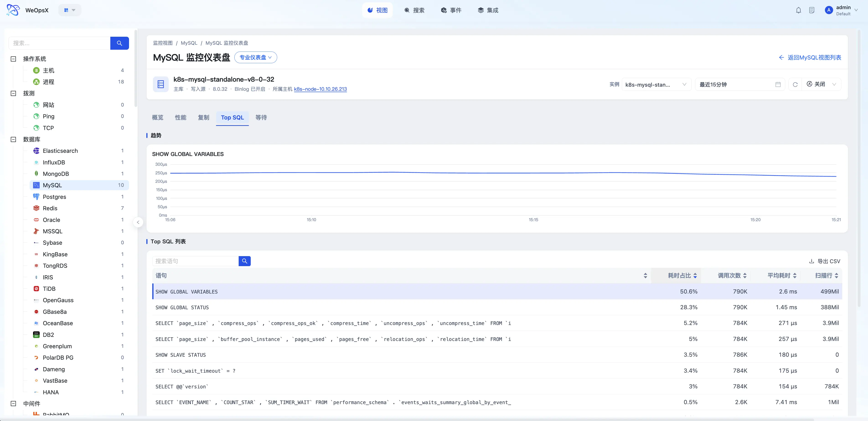Collapse the sidebar with arrow handle
This screenshot has height=421, width=868.
138,222
